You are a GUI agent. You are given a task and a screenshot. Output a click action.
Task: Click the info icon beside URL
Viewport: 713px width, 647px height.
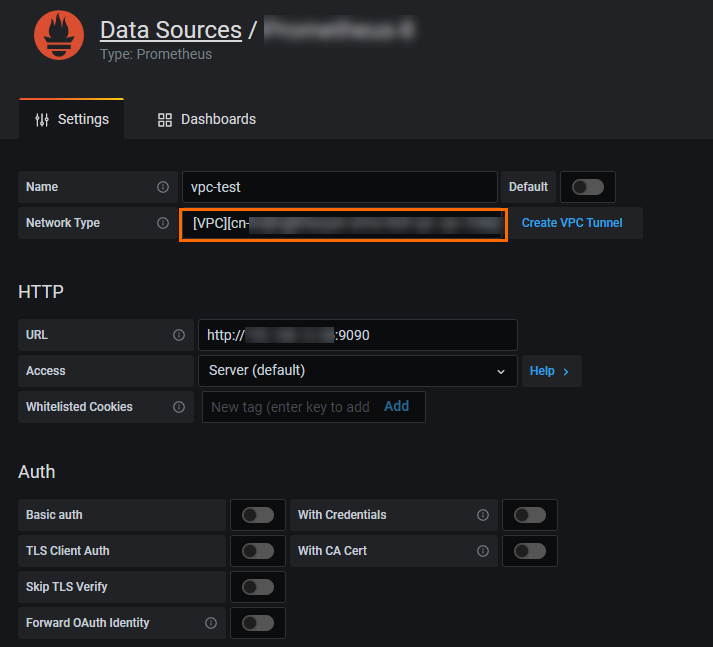[179, 335]
